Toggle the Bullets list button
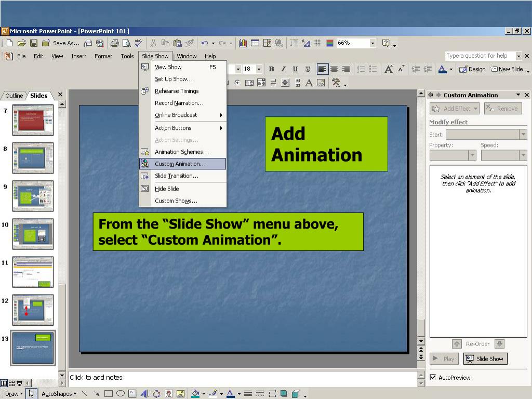This screenshot has width=532, height=399. click(x=373, y=69)
